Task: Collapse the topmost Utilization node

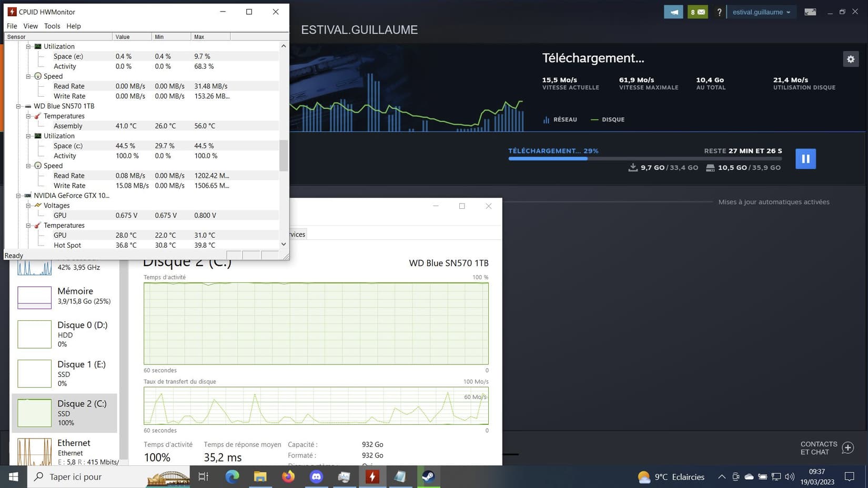Action: pos(28,46)
